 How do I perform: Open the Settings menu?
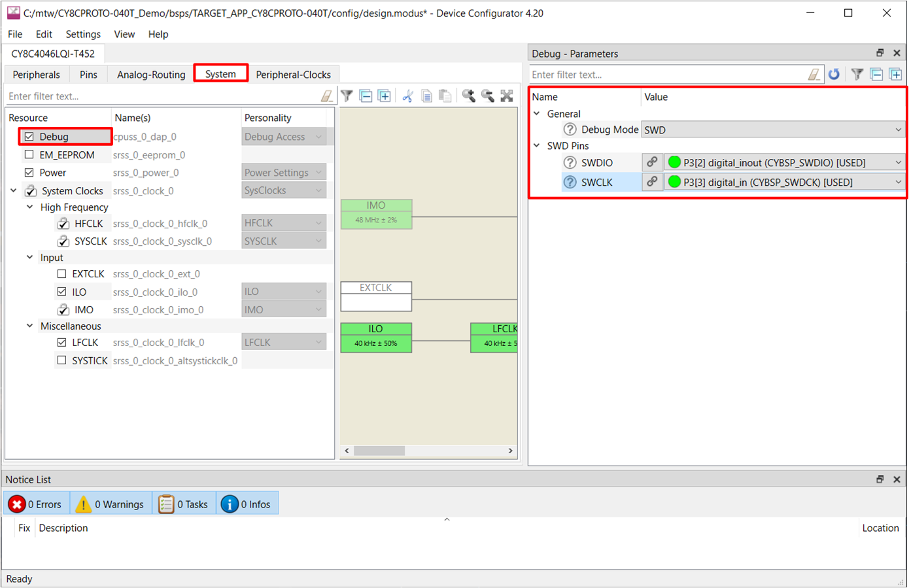[x=83, y=34]
